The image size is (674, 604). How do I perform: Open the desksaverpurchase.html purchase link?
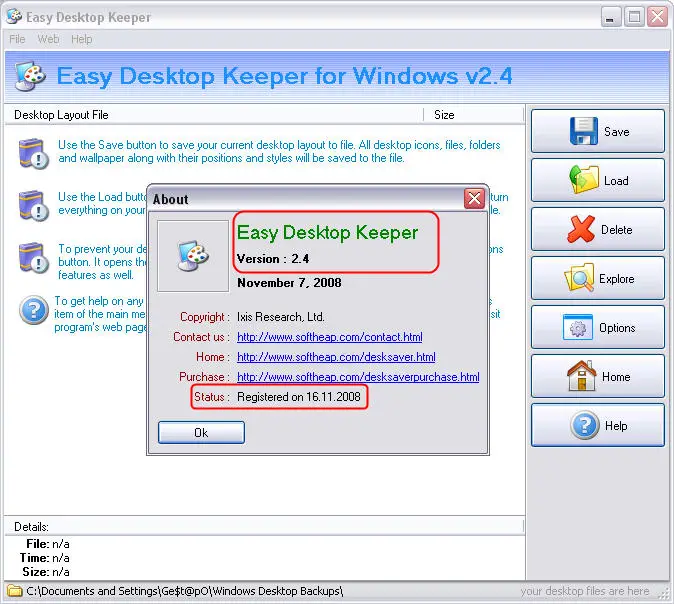358,377
